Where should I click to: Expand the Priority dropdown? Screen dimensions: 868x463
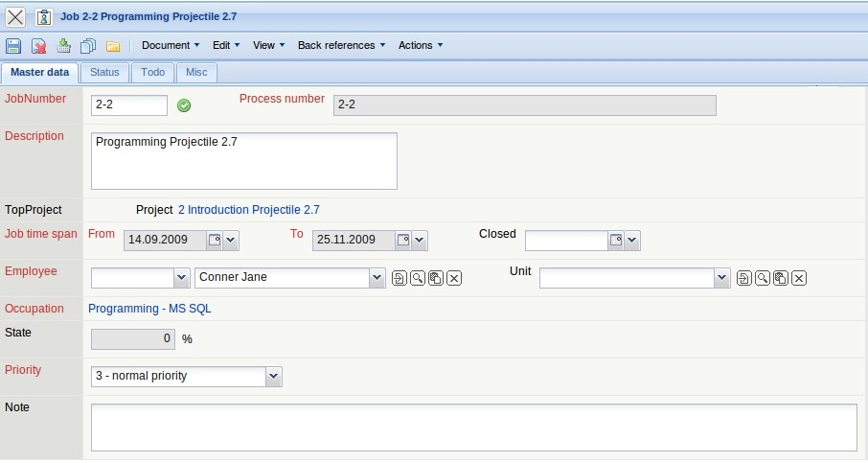pos(274,377)
